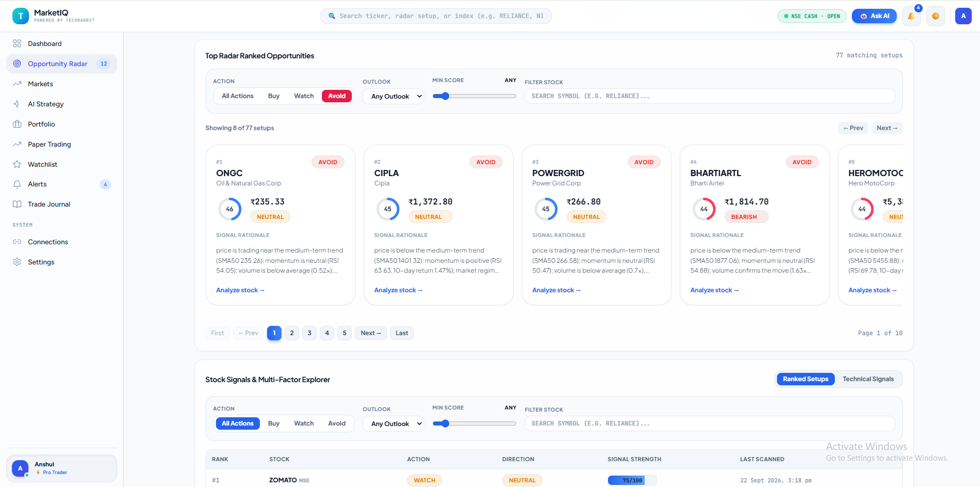Toggle the sun theme icon
980x487 pixels.
click(x=936, y=16)
